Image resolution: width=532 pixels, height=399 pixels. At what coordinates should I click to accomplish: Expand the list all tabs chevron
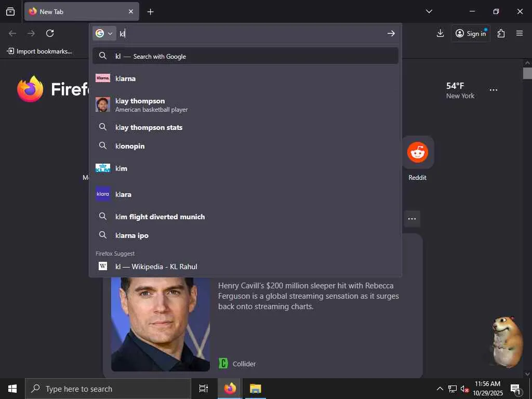(x=429, y=11)
